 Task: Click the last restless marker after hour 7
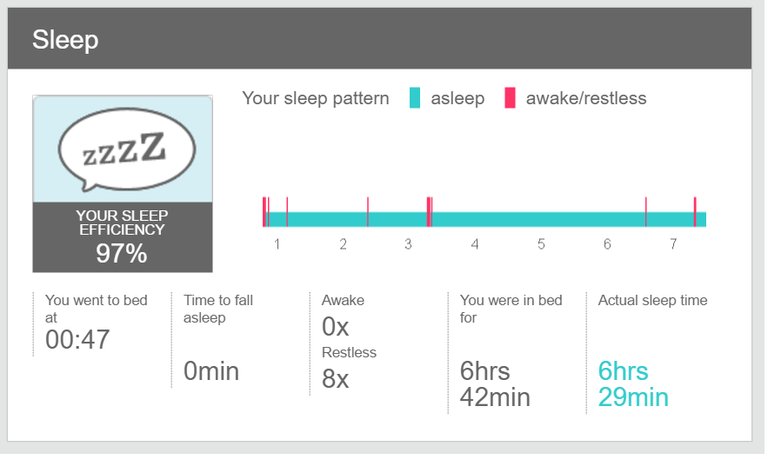click(695, 214)
